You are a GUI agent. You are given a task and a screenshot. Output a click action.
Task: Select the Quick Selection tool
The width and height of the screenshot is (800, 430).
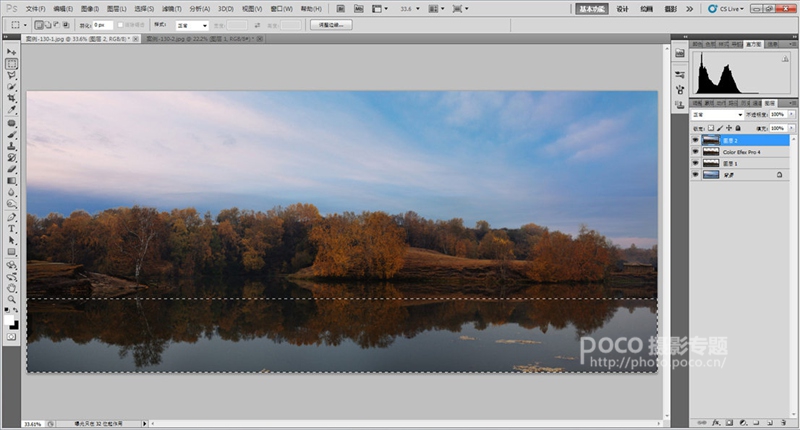click(x=11, y=87)
